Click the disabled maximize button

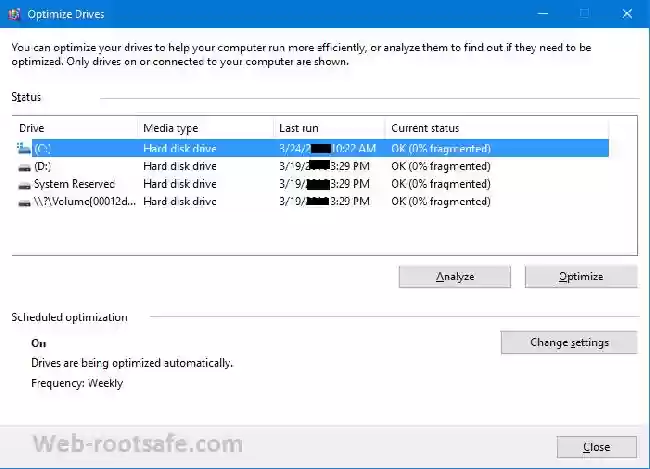click(585, 14)
